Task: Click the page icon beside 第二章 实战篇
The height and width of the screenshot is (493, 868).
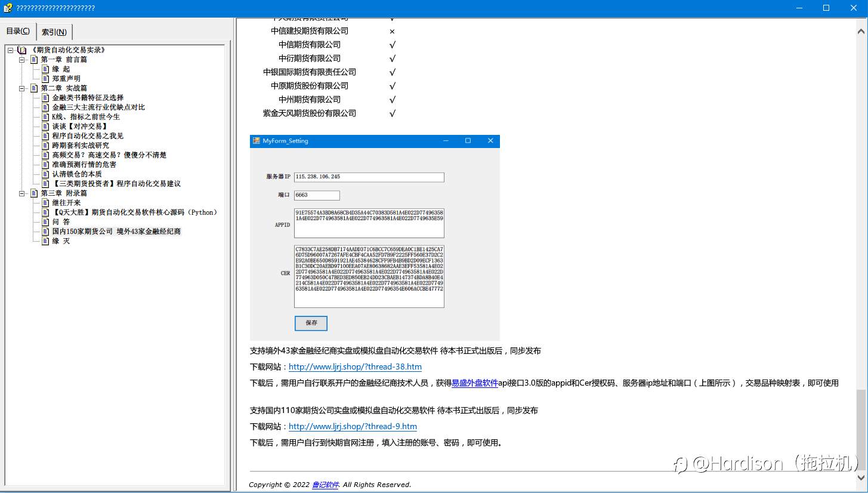Action: (34, 88)
